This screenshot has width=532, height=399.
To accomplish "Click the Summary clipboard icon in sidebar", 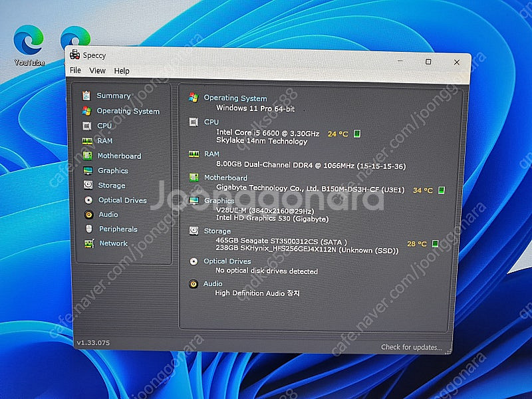I will 86,96.
